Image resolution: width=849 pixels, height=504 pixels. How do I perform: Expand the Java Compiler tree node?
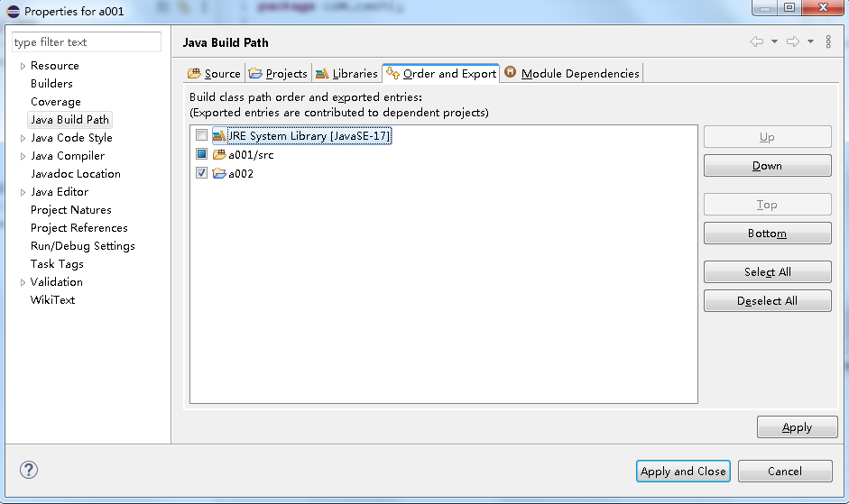pyautogui.click(x=23, y=157)
